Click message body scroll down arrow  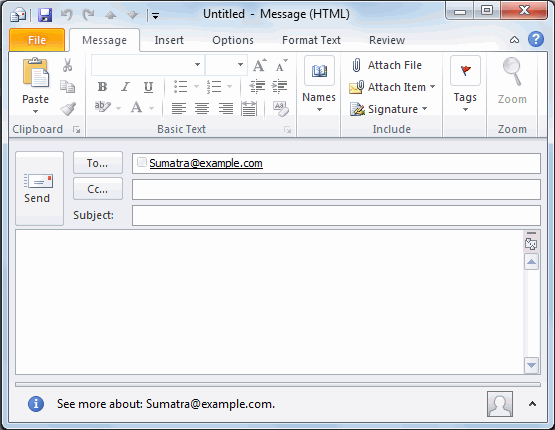tap(531, 365)
